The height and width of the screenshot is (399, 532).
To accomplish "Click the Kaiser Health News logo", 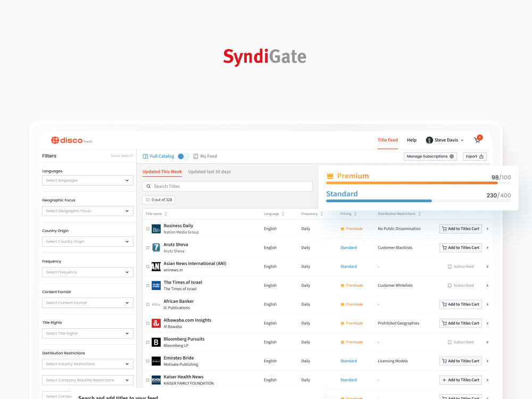I will point(156,380).
